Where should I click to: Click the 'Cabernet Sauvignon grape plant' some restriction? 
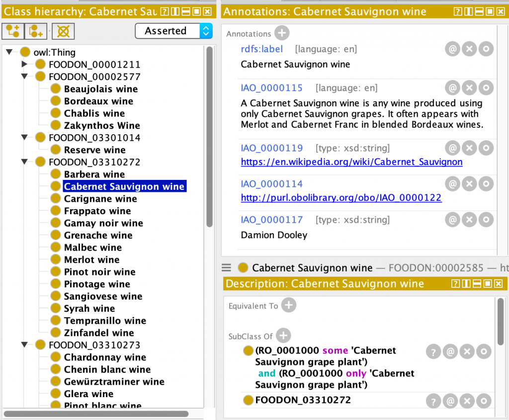[326, 356]
